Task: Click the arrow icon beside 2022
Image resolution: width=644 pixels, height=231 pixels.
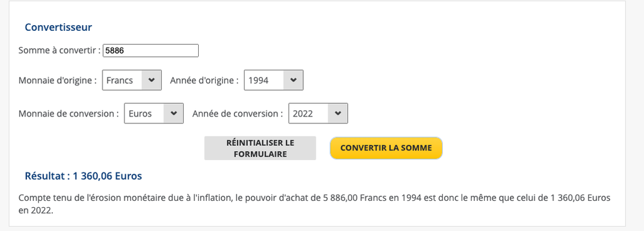Action: (338, 113)
